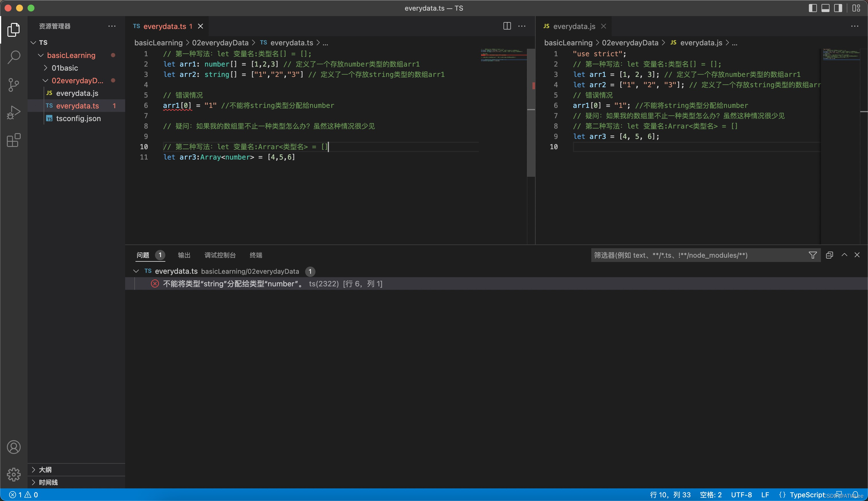Screen dimensions: 868x501
Task: Open the Accounts menu icon
Action: point(14,447)
